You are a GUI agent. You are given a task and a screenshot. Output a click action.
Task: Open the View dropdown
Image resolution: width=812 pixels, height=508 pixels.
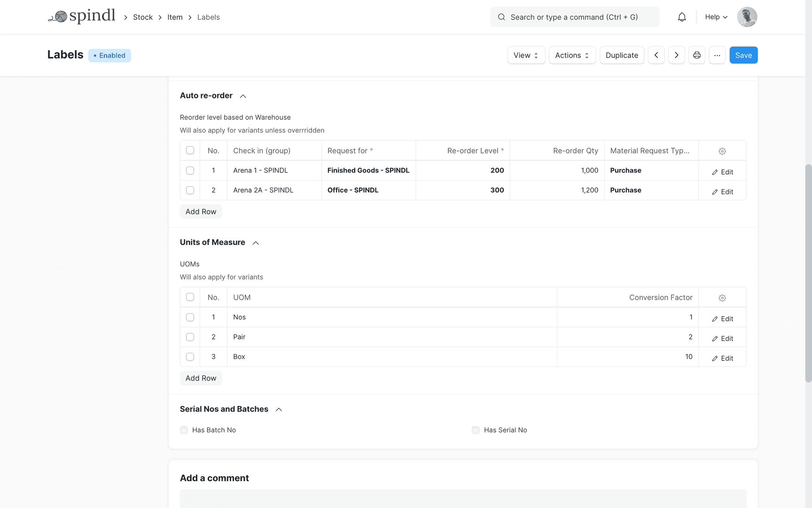pyautogui.click(x=526, y=55)
